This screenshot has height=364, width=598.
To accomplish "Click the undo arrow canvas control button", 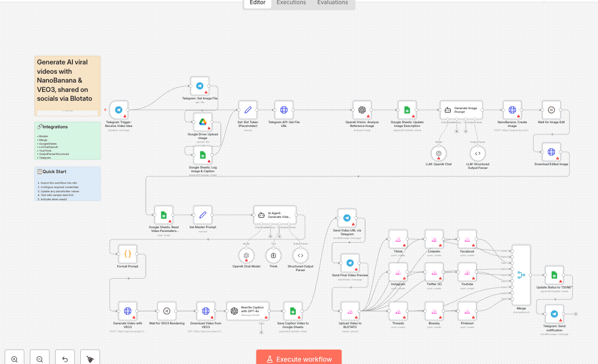I will coord(65,359).
